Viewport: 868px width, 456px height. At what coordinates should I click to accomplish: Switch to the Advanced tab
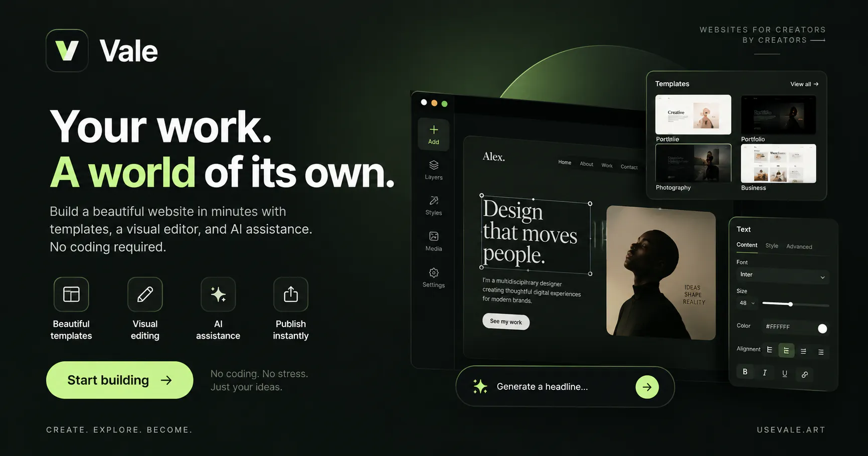click(799, 247)
